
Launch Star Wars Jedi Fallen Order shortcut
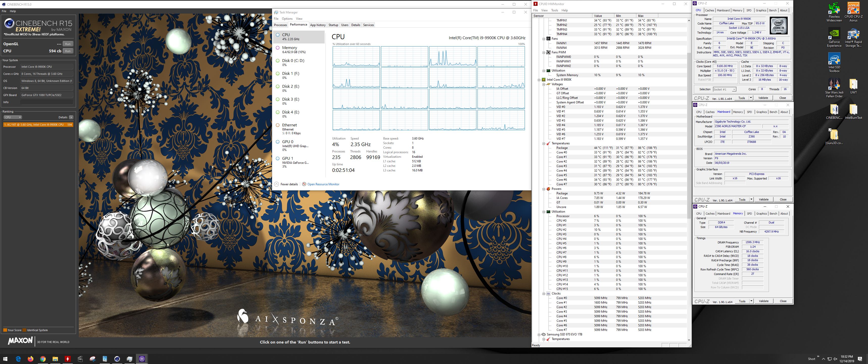pos(834,88)
